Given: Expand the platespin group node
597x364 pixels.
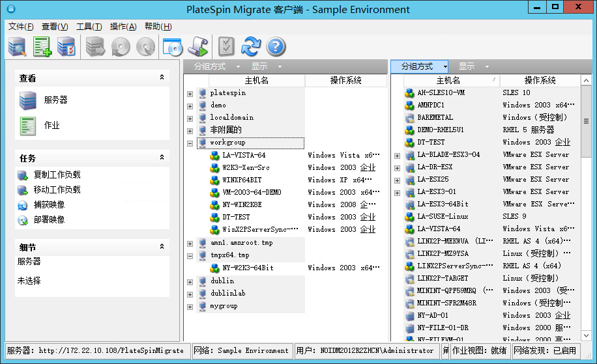Looking at the screenshot, I should click(190, 94).
